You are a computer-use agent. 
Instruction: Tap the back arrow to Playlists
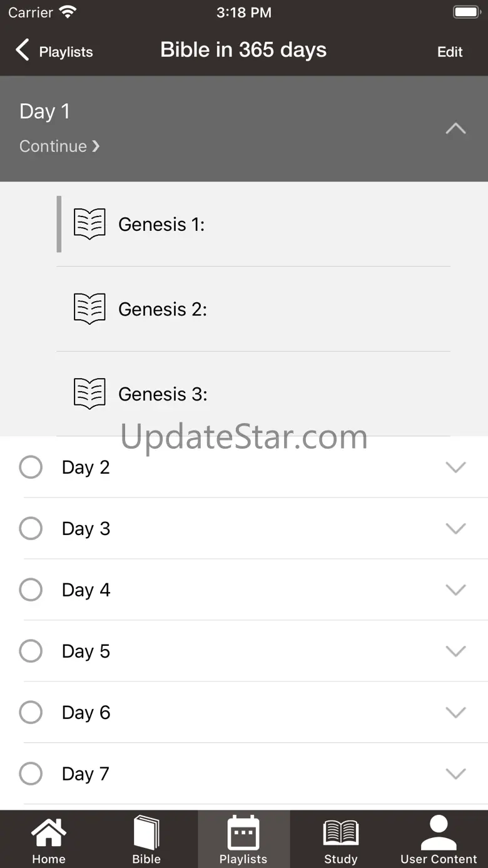click(23, 49)
